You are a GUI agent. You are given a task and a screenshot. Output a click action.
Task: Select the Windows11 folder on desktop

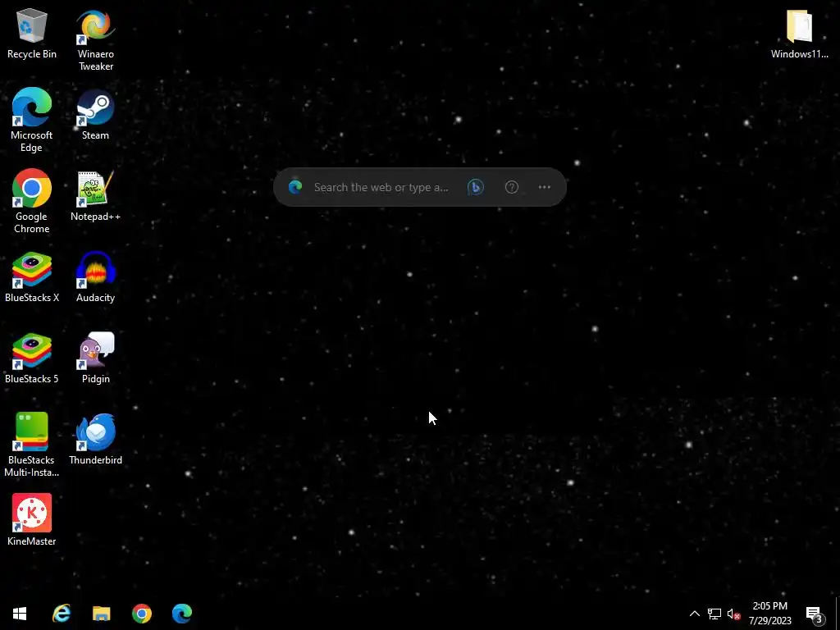pos(799,34)
